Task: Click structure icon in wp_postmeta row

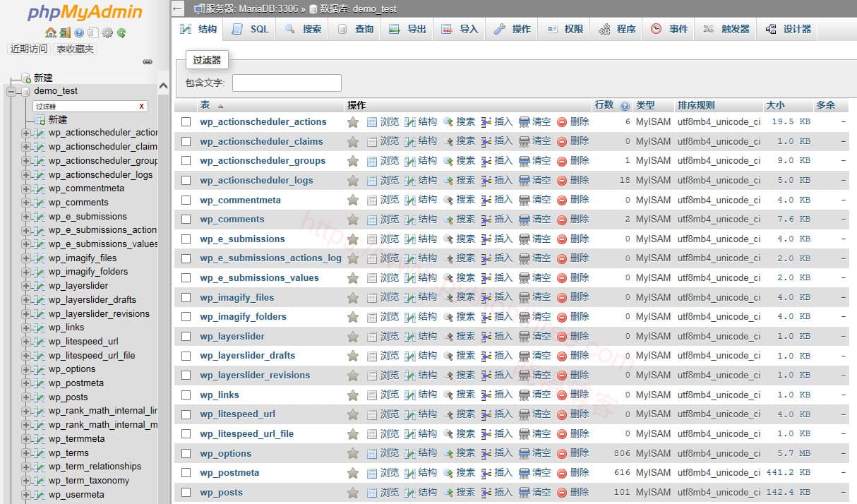Action: [x=410, y=473]
